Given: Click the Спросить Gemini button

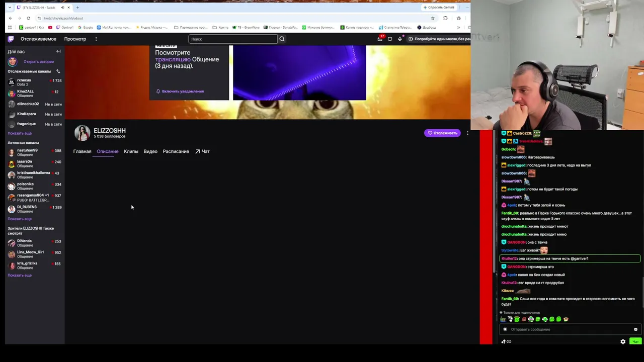Looking at the screenshot, I should coord(439,8).
